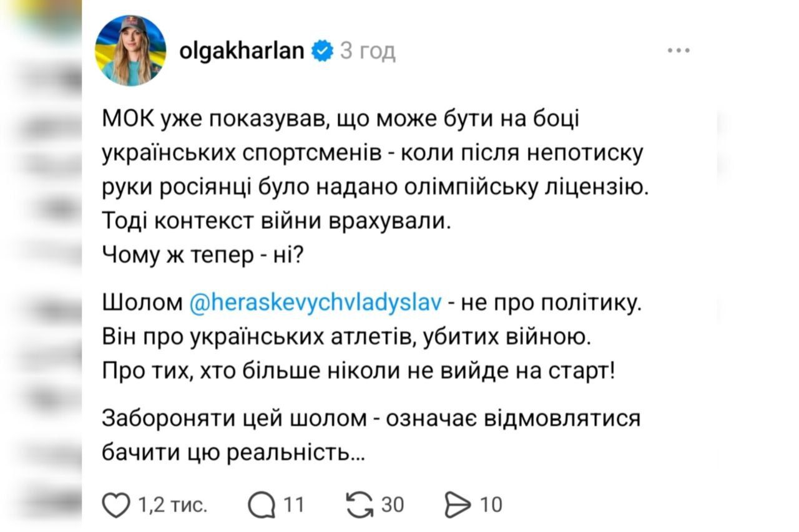Open the three-dot more options menu
The height and width of the screenshot is (532, 799).
[x=678, y=51]
